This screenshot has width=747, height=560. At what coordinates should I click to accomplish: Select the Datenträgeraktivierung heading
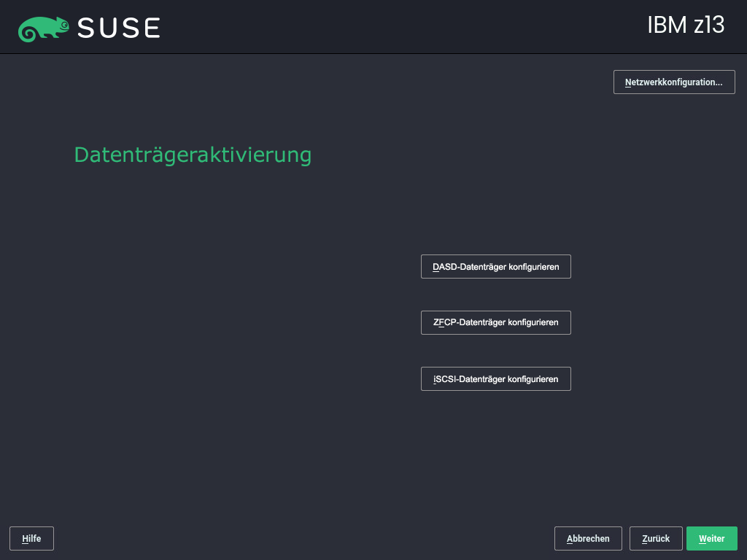coord(193,155)
